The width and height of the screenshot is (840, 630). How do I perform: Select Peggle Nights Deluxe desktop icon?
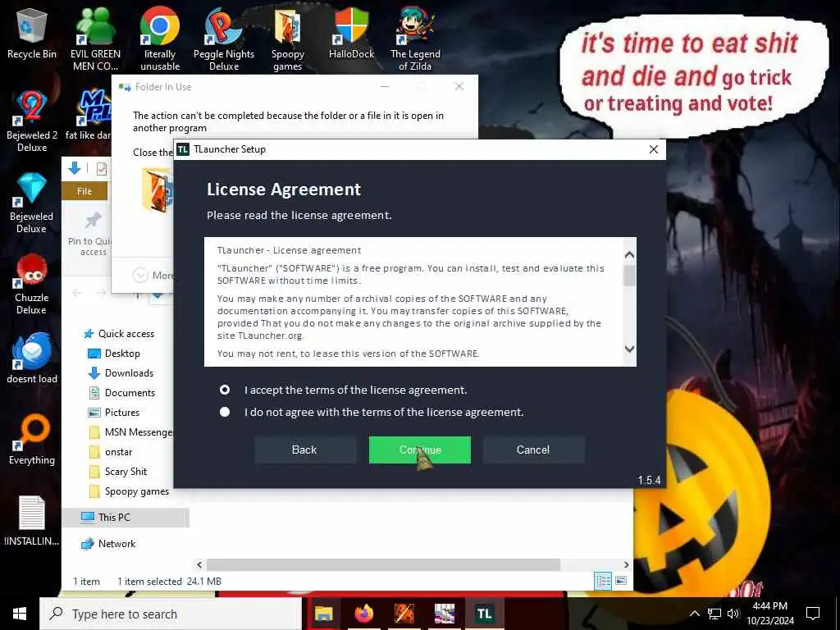click(224, 39)
